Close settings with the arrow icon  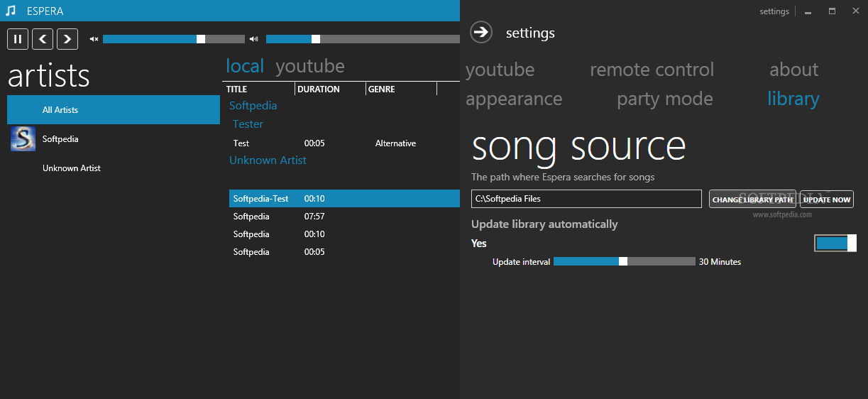click(481, 32)
